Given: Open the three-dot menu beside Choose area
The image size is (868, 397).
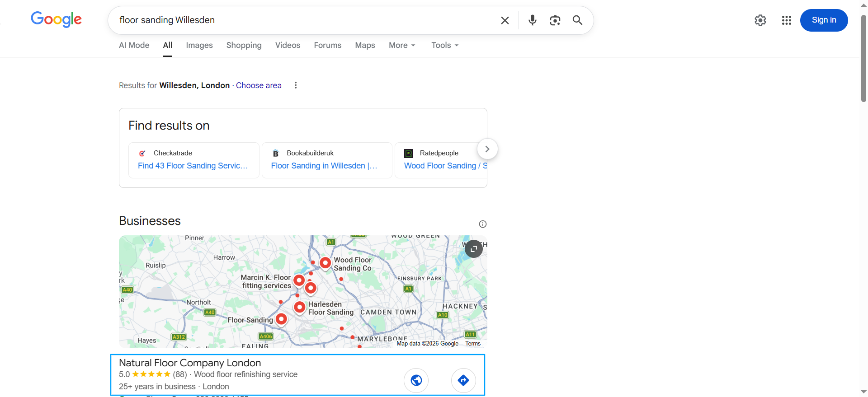Looking at the screenshot, I should (296, 85).
